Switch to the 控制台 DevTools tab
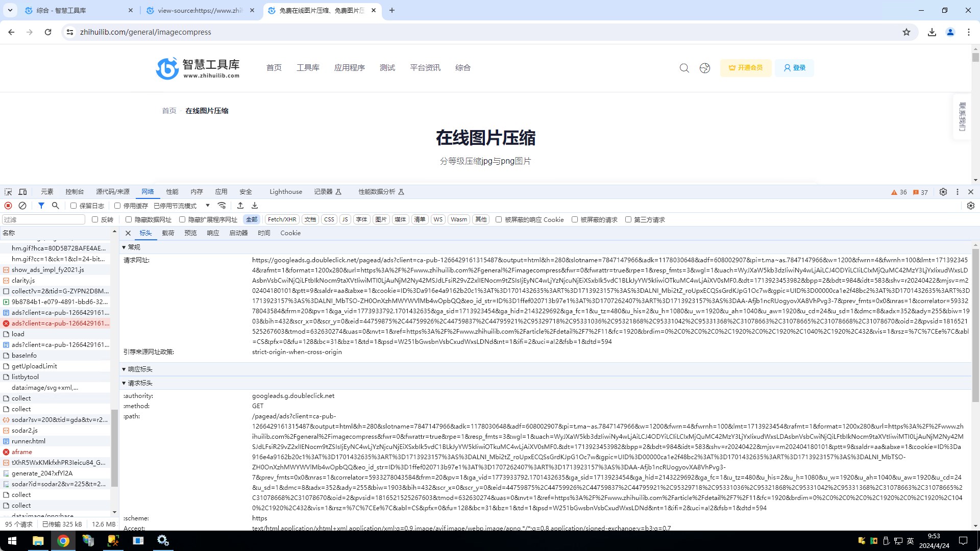 pyautogui.click(x=75, y=192)
